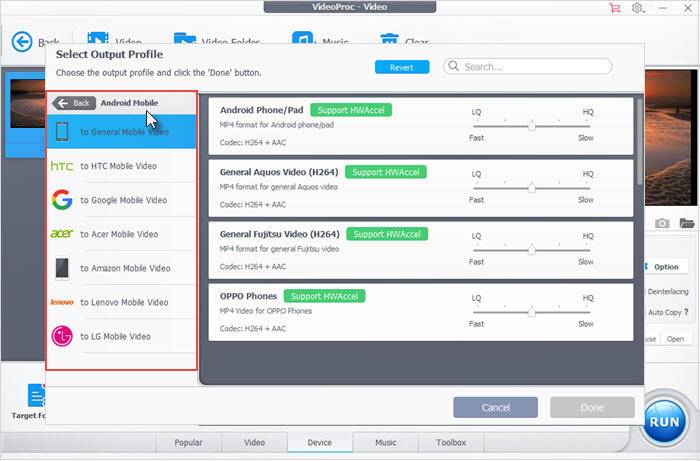Open the output folder icon
700x461 pixels.
[687, 223]
